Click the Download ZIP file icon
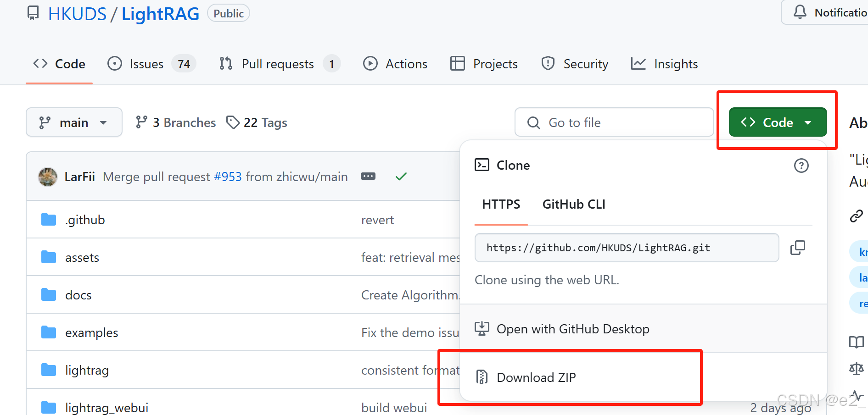This screenshot has height=415, width=868. point(482,377)
